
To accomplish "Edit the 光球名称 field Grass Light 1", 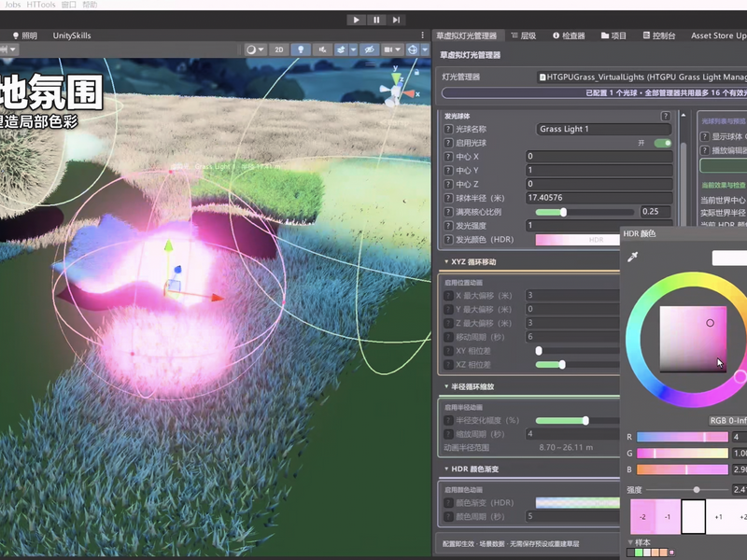I will click(x=604, y=129).
